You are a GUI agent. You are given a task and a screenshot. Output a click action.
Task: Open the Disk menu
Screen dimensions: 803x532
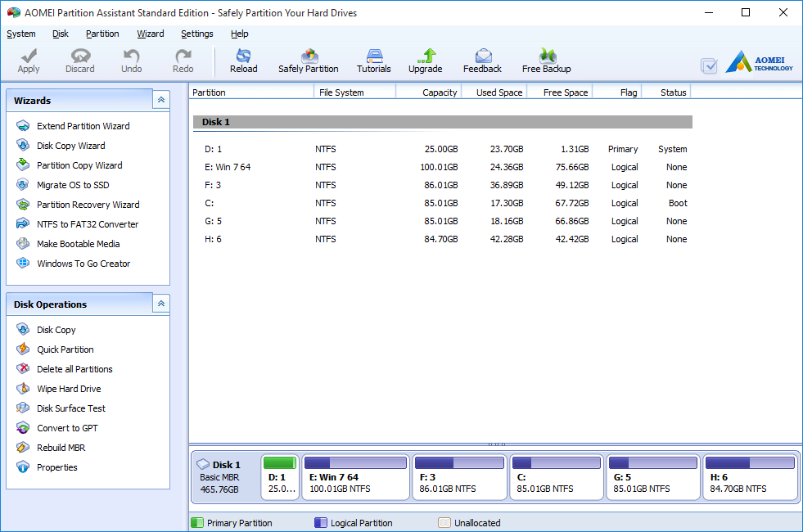[61, 34]
